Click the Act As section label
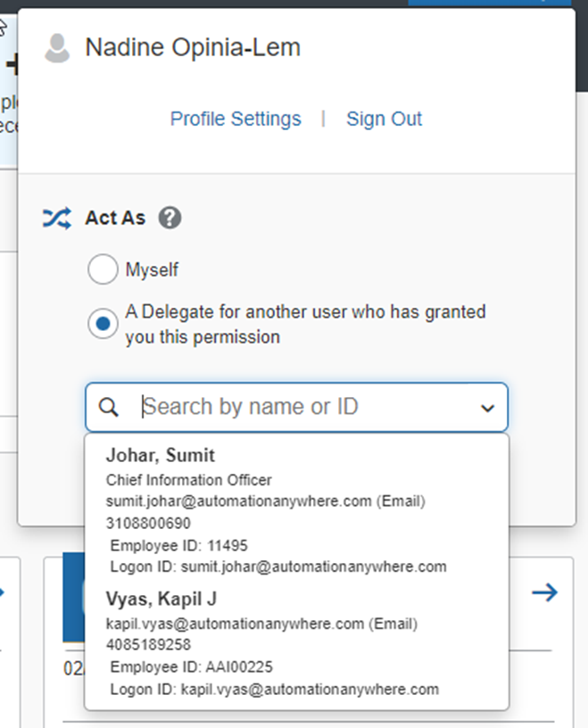This screenshot has width=588, height=728. coord(115,218)
